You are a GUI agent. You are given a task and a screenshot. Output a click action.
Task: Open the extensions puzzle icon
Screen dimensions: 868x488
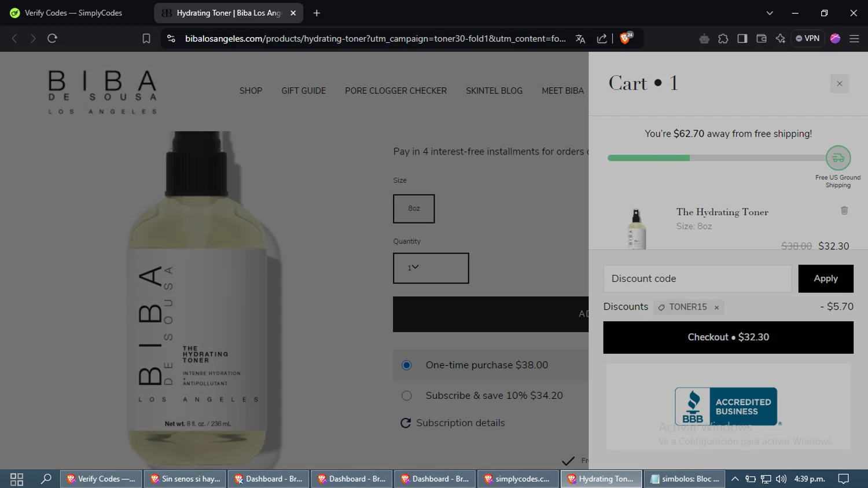(x=723, y=38)
